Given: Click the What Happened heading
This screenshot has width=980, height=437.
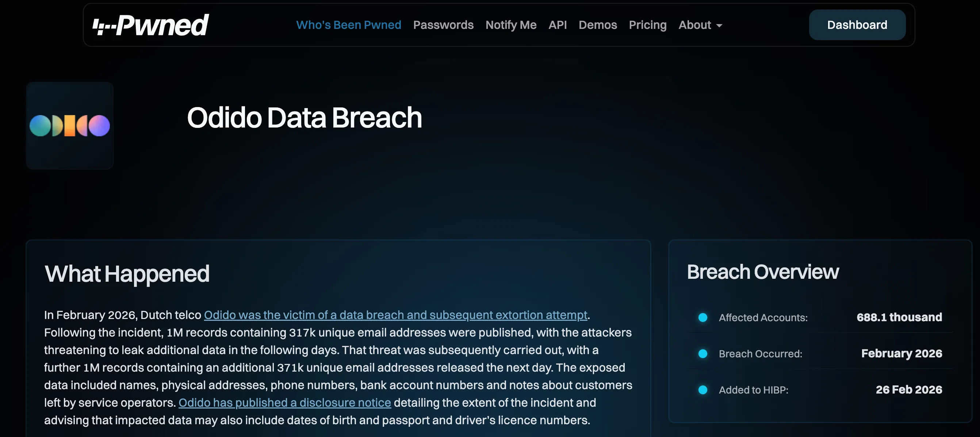Looking at the screenshot, I should click(x=127, y=274).
